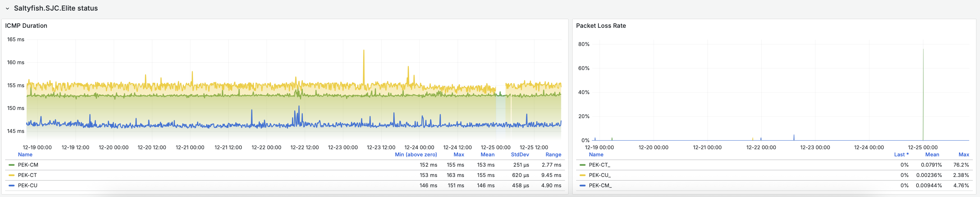Sort ICMP legend by StdDev column
The height and width of the screenshot is (197, 980).
[519, 154]
